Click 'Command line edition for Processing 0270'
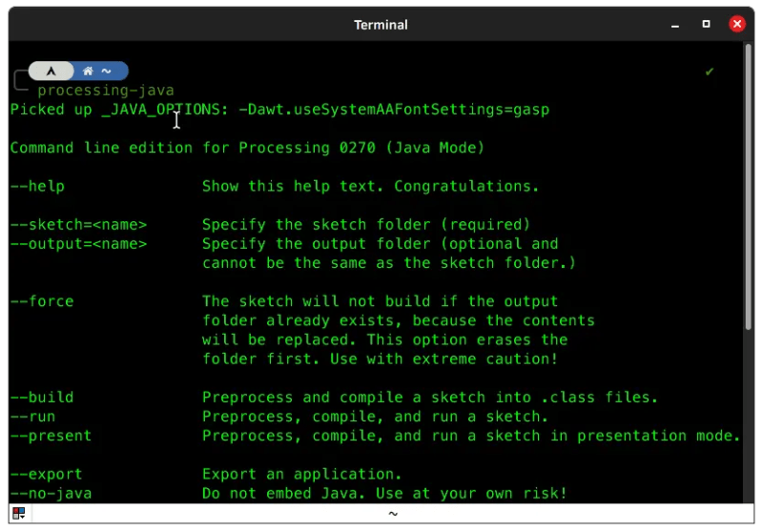Screen dimensions: 763x532 (247, 148)
